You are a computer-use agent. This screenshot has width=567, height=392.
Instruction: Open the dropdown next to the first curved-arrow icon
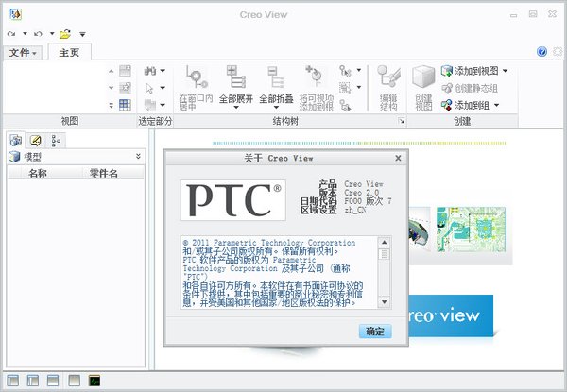tap(25, 34)
